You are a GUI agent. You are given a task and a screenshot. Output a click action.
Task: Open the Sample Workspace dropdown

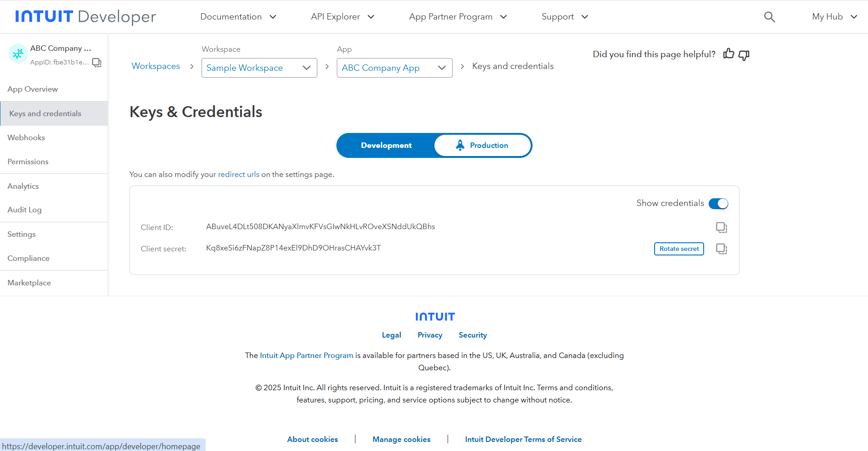(x=259, y=68)
